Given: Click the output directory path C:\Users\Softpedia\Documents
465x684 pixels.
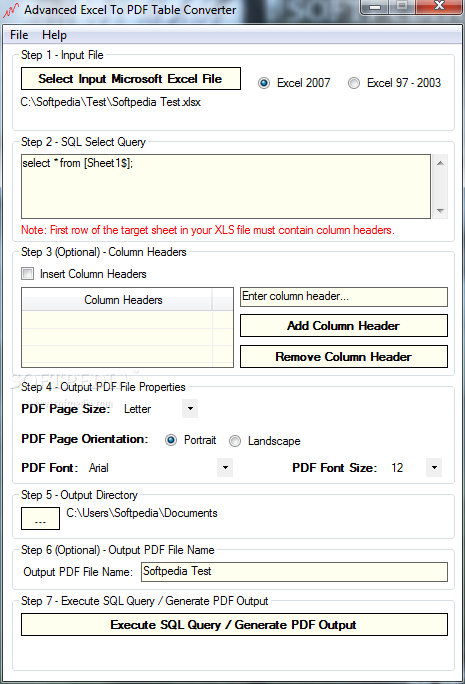Looking at the screenshot, I should tap(142, 513).
